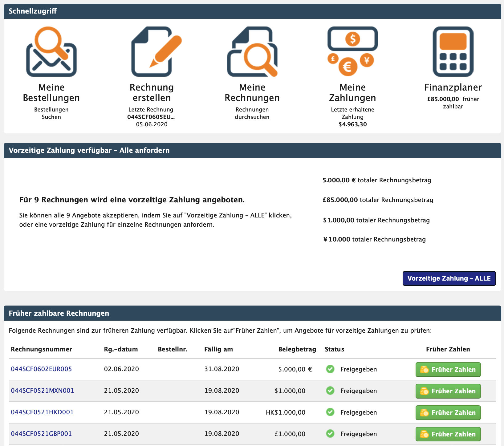The height and width of the screenshot is (446, 504).
Task: Click the Meine Rechnungen title text
Action: coord(252,92)
